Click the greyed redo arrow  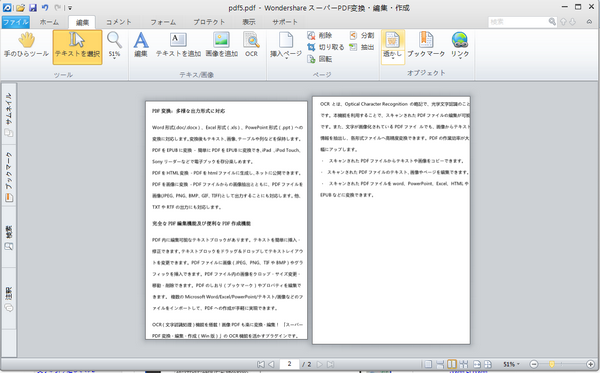click(57, 7)
